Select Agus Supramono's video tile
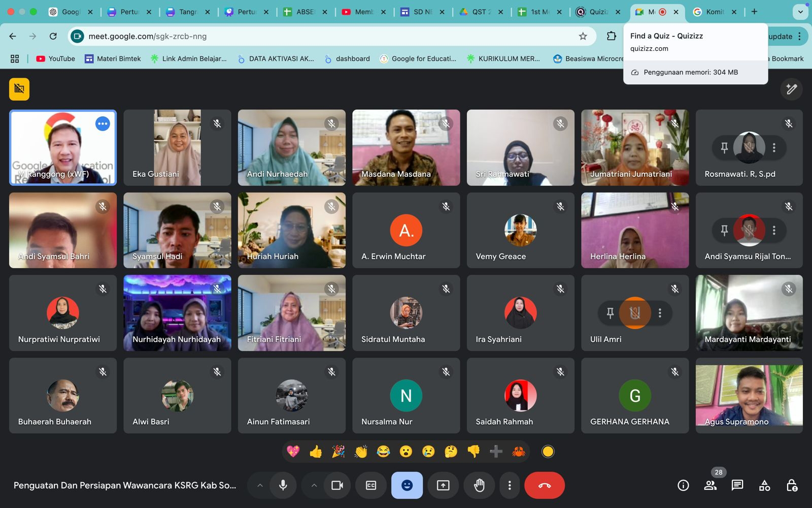 (749, 395)
